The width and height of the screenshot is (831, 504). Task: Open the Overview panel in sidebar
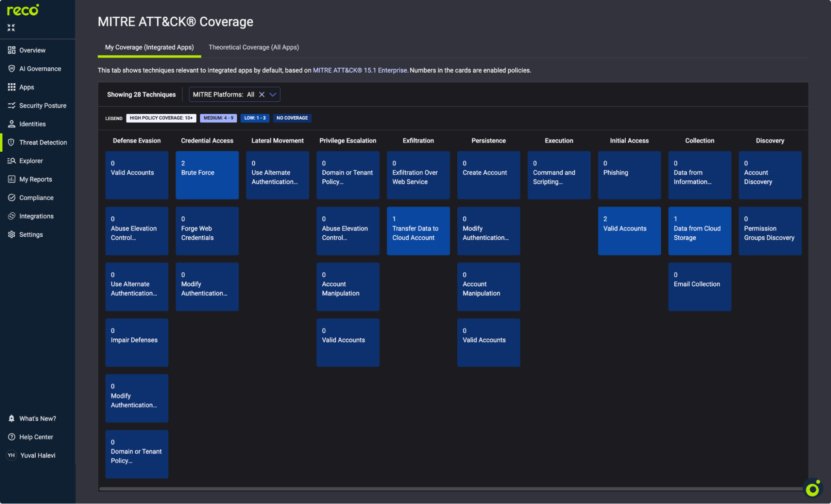(32, 50)
